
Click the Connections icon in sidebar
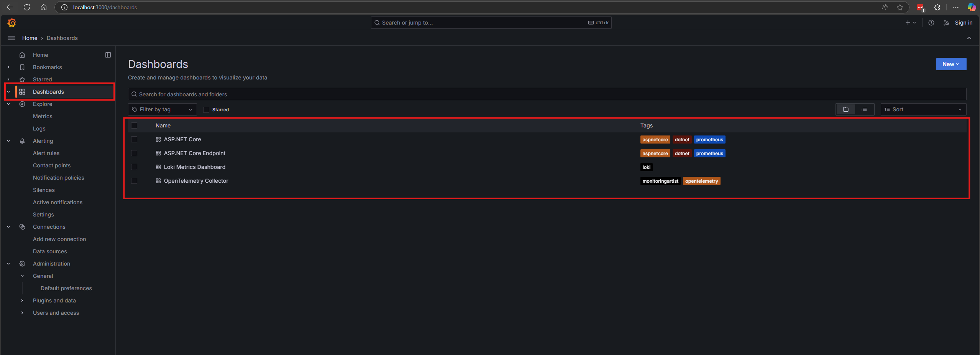pos(22,227)
